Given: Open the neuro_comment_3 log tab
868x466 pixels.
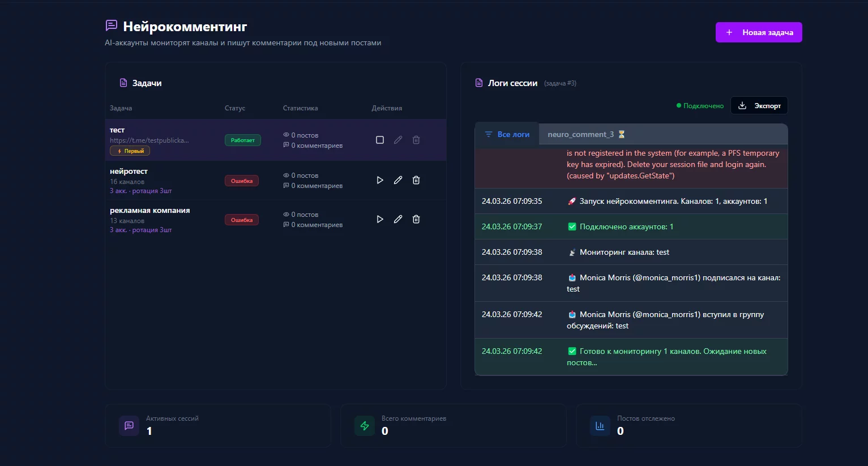Looking at the screenshot, I should click(585, 134).
